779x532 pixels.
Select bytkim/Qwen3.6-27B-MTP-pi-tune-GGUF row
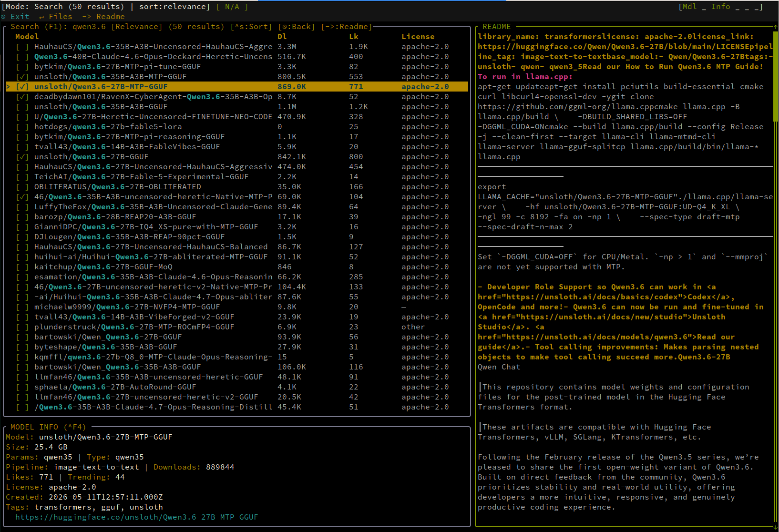(237, 67)
